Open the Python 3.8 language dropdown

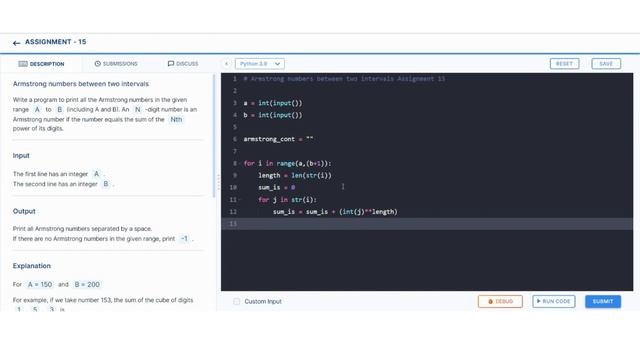pos(260,64)
